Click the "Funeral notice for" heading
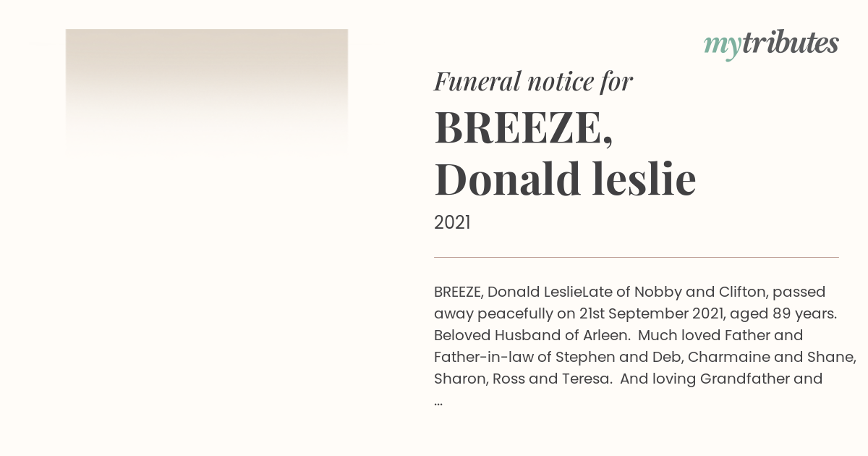This screenshot has height=456, width=868. 533,82
